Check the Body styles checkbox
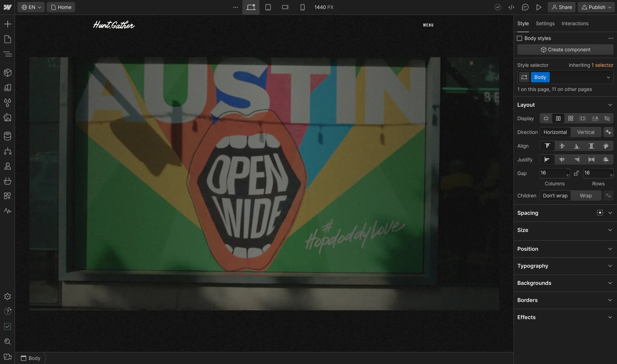The image size is (617, 364). pyautogui.click(x=519, y=38)
